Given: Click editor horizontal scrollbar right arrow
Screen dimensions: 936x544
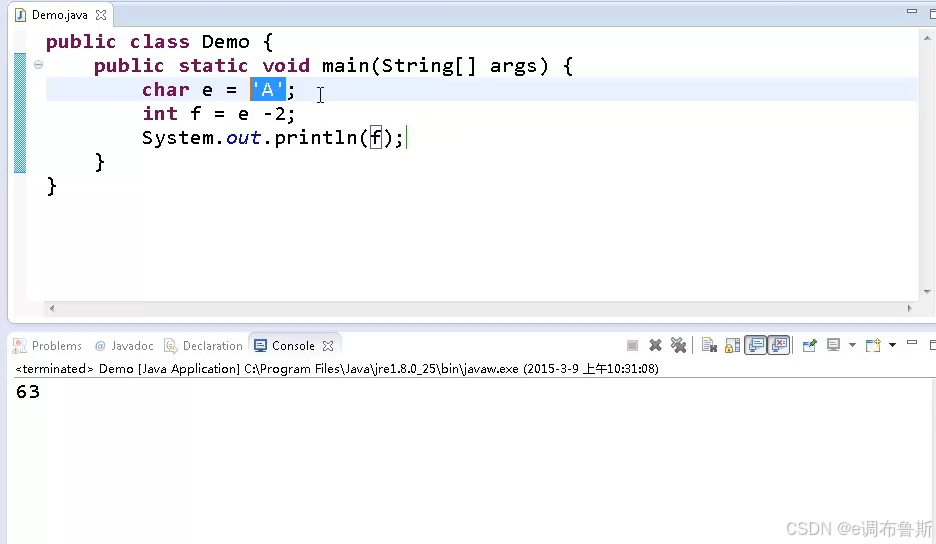Looking at the screenshot, I should pyautogui.click(x=909, y=308).
